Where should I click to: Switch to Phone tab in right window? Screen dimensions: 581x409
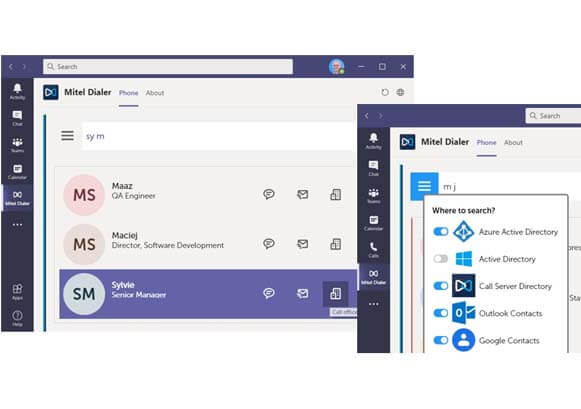(x=486, y=143)
